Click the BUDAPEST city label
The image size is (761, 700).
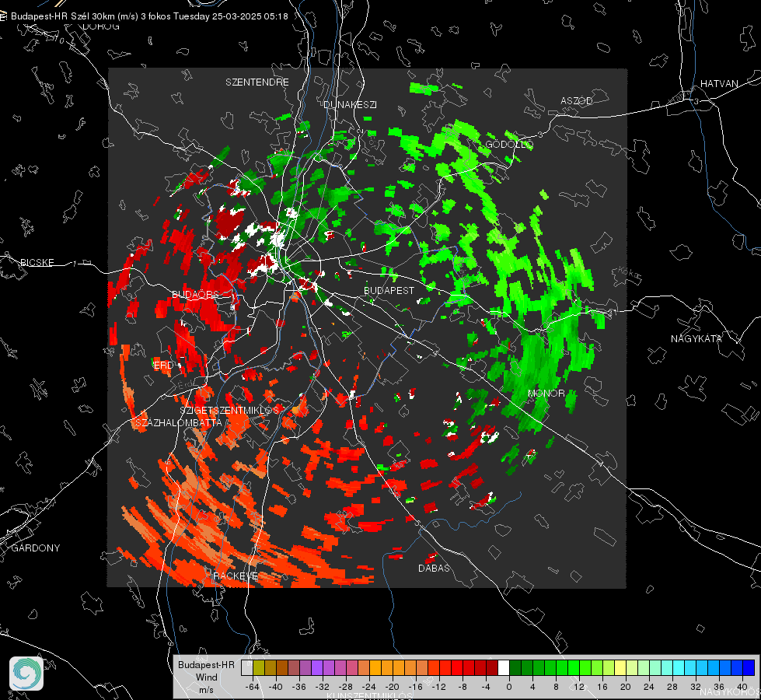(x=389, y=290)
